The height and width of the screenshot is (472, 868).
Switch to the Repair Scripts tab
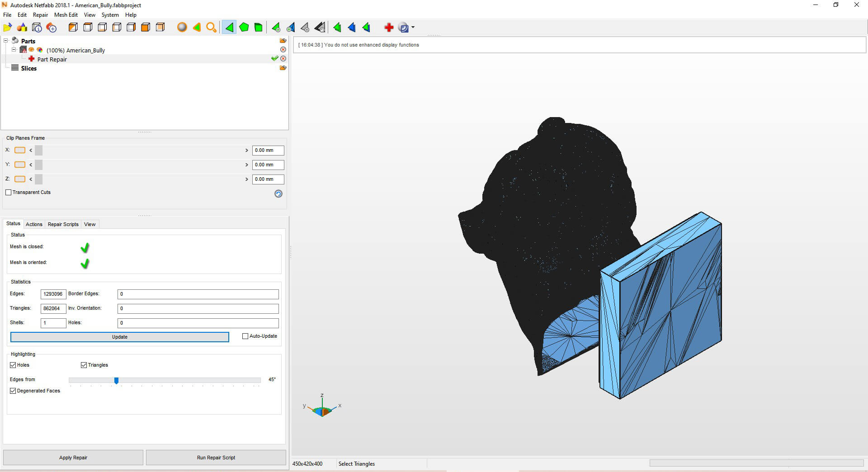click(63, 224)
